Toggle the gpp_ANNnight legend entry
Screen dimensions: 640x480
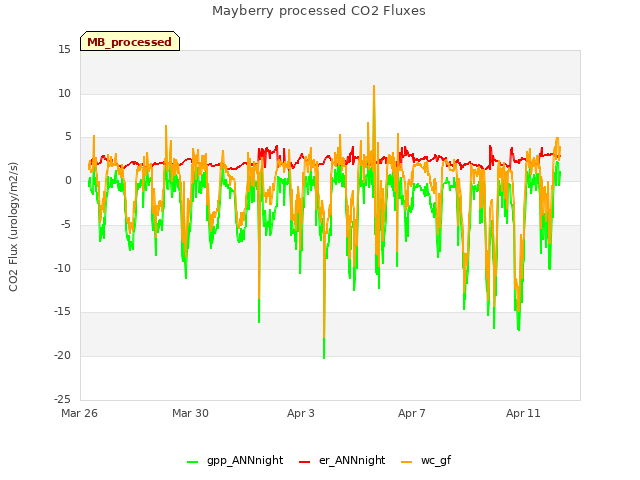click(x=235, y=460)
